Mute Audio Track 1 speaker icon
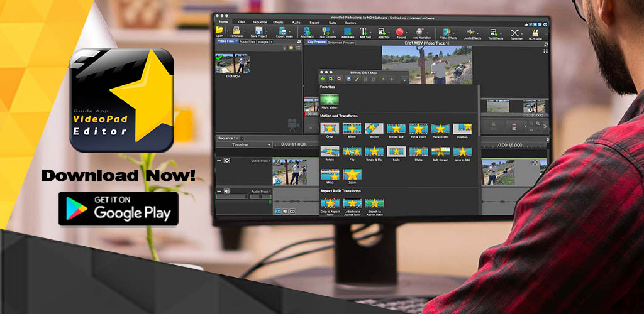The image size is (644, 314). (x=227, y=191)
